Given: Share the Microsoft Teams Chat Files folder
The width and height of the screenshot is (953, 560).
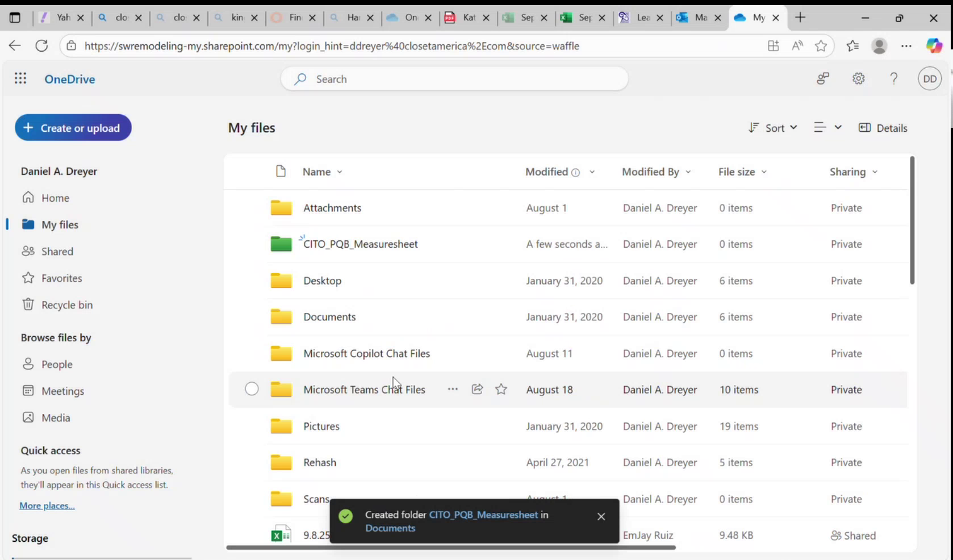Looking at the screenshot, I should [477, 389].
